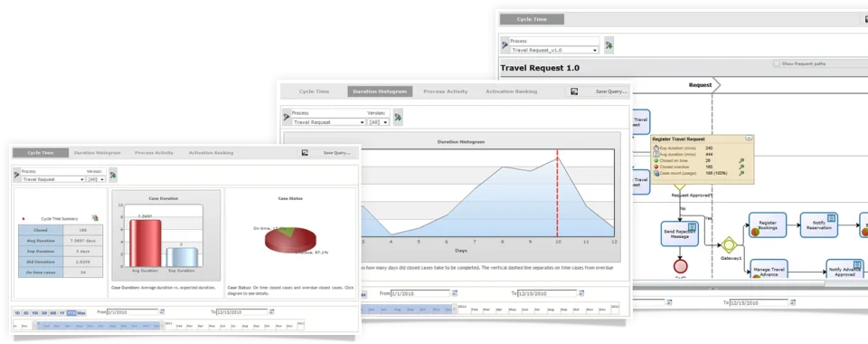Click To date field in Cycle Time window
868x344 pixels.
click(242, 312)
